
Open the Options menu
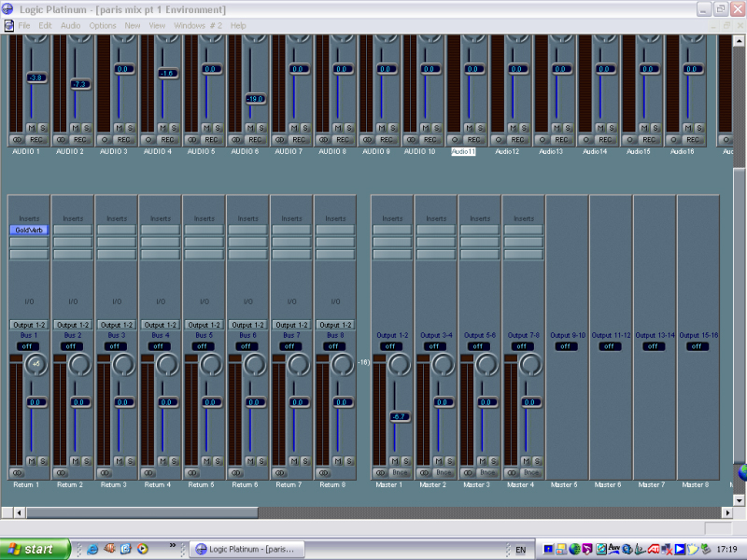pos(103,25)
